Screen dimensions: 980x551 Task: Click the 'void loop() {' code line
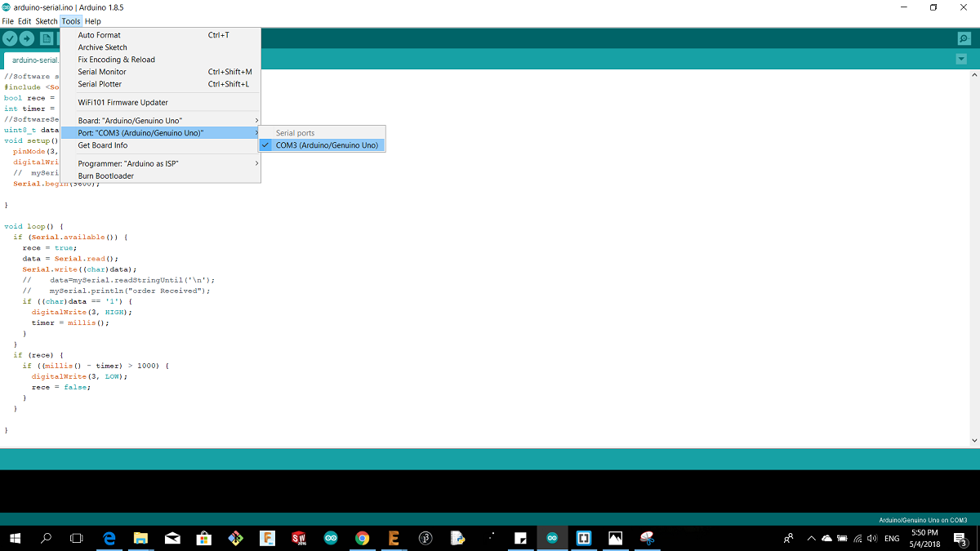click(33, 226)
